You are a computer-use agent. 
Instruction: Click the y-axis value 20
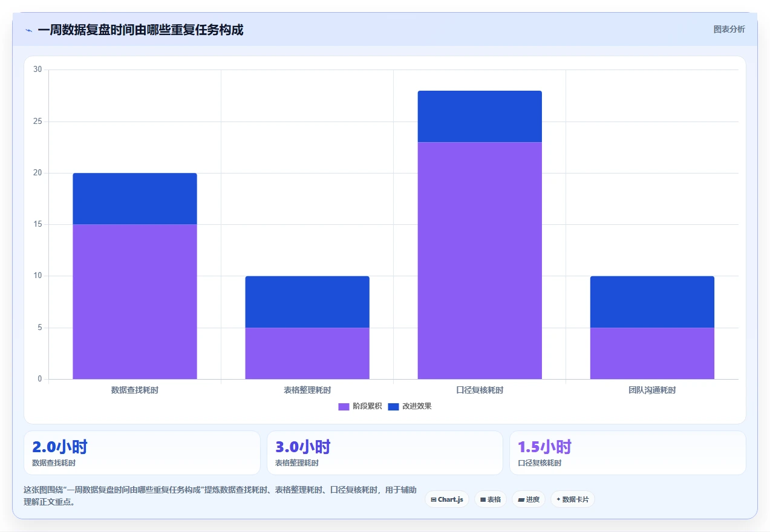38,173
